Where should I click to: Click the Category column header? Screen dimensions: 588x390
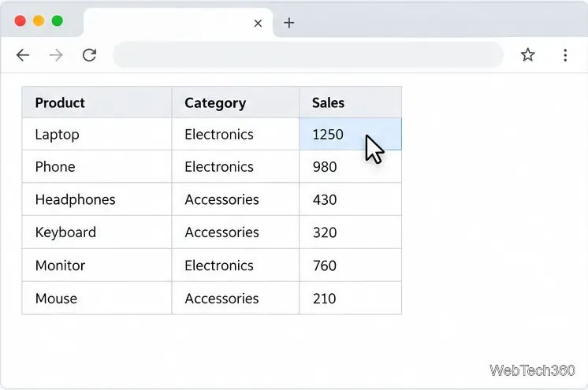pyautogui.click(x=236, y=102)
